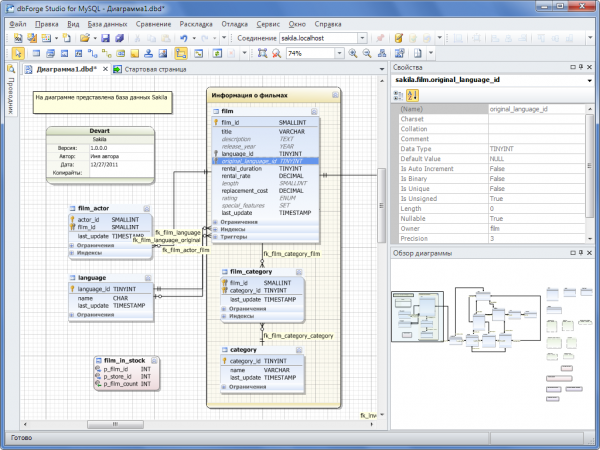Click the Open file folder icon
The image size is (600, 450).
(85, 38)
